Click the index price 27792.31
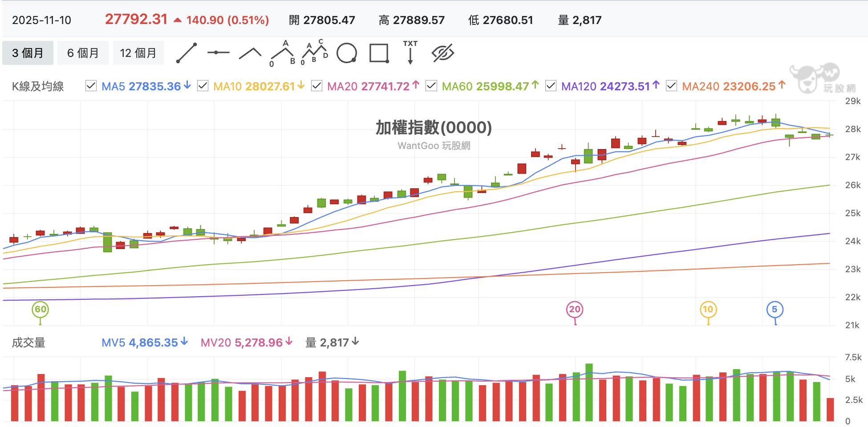This screenshot has width=868, height=427. coord(136,19)
